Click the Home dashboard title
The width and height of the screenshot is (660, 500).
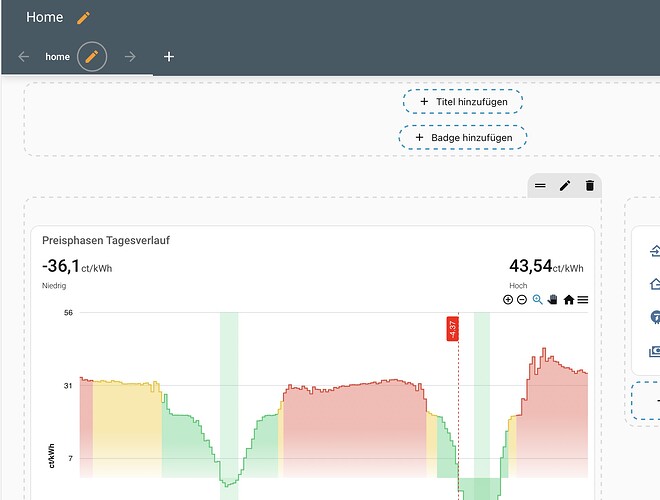pyautogui.click(x=45, y=17)
